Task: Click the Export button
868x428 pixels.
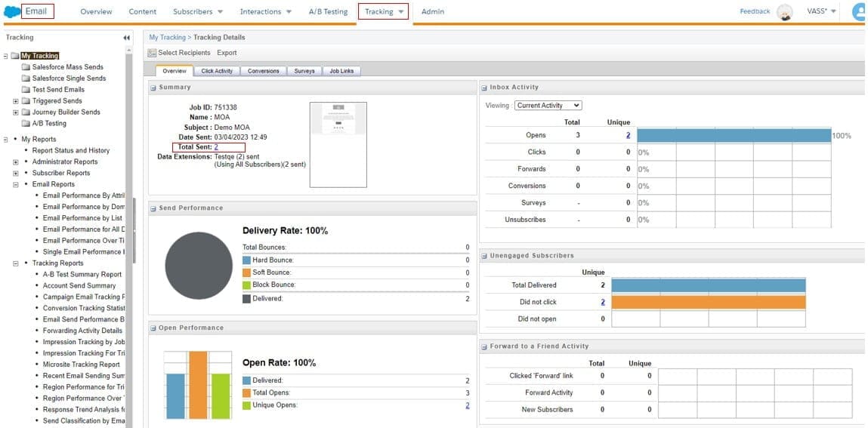Action: (227, 53)
